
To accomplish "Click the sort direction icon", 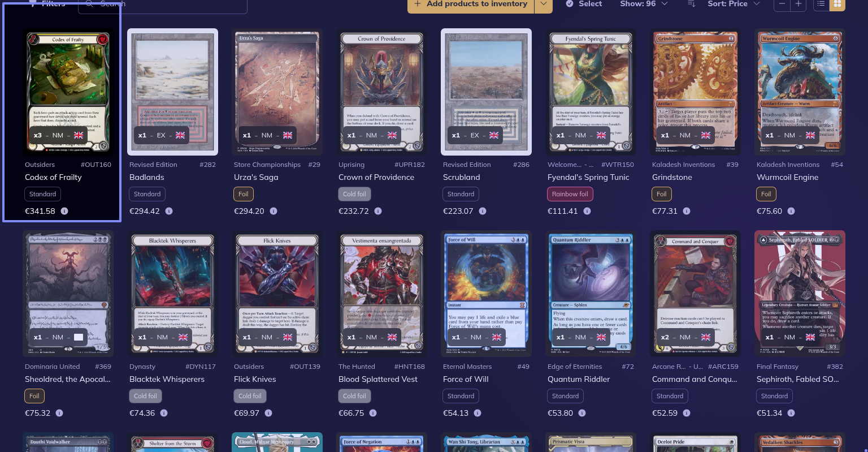I will [x=692, y=4].
